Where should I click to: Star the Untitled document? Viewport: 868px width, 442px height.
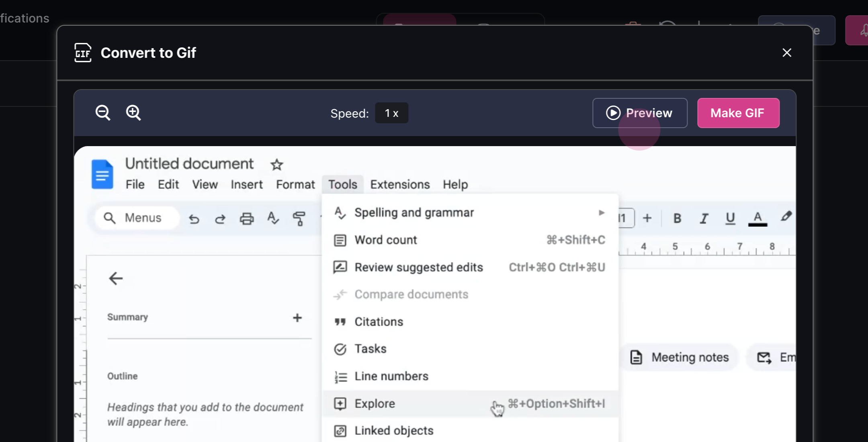coord(276,165)
